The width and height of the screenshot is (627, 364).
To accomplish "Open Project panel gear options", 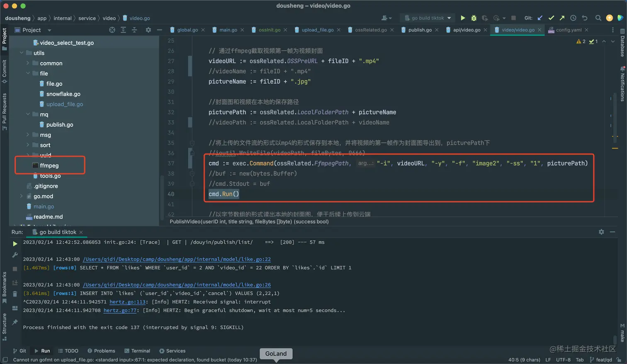I will (148, 30).
